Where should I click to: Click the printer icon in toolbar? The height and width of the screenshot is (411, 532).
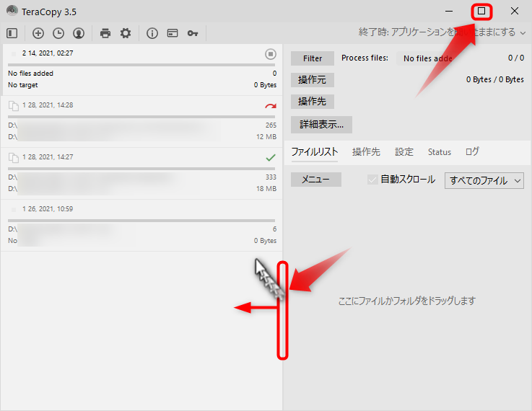tap(105, 33)
